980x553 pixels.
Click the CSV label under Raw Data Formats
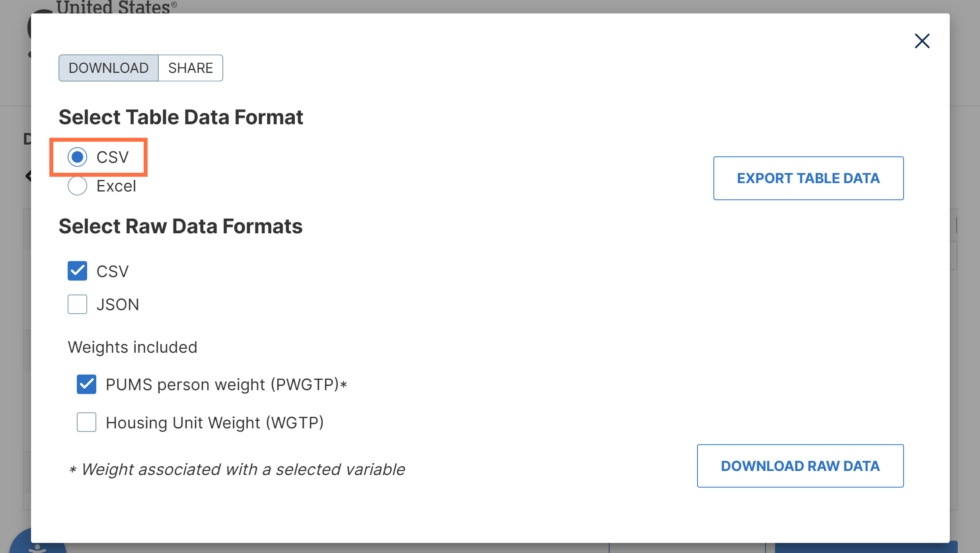(x=113, y=272)
